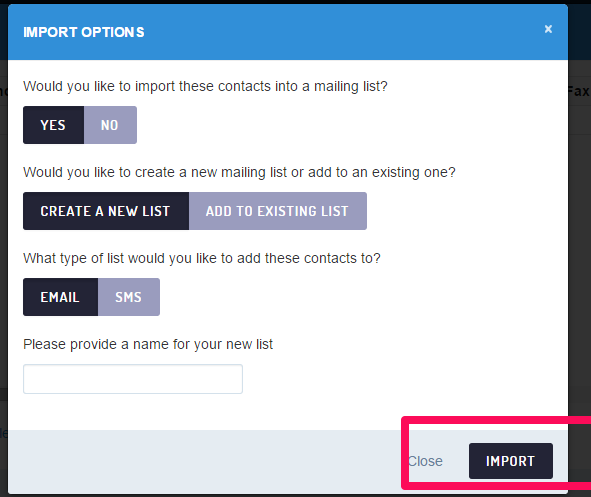Start the contact import
The image size is (591, 497).
tap(511, 461)
